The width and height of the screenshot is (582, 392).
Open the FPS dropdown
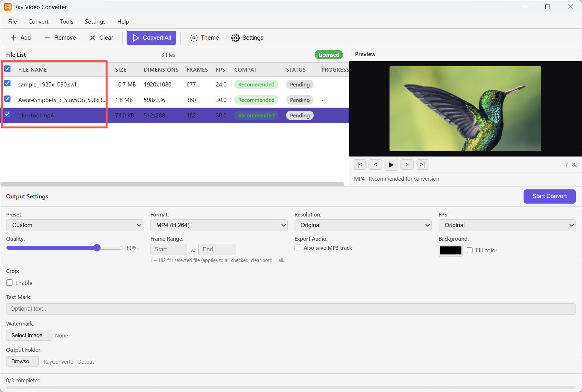coord(507,225)
